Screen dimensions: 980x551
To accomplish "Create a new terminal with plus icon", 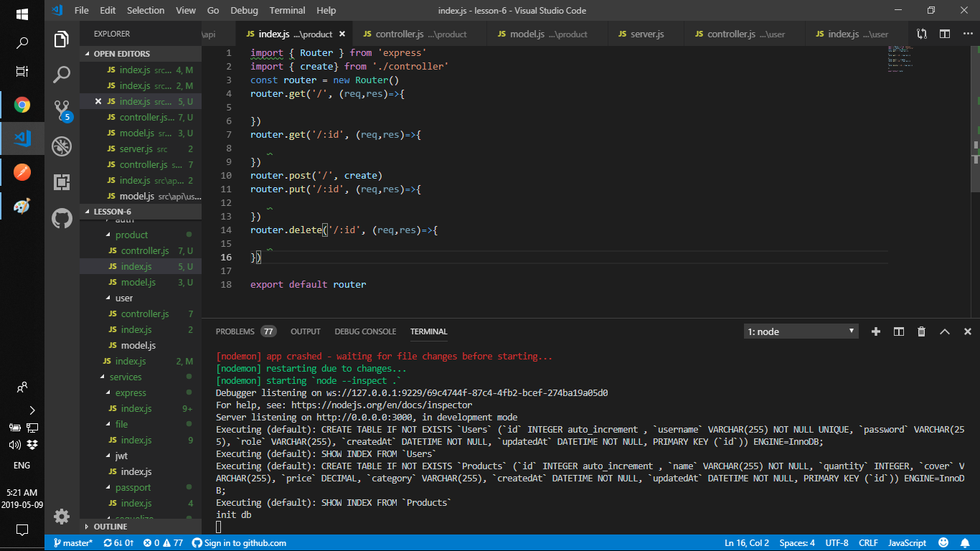I will point(875,331).
